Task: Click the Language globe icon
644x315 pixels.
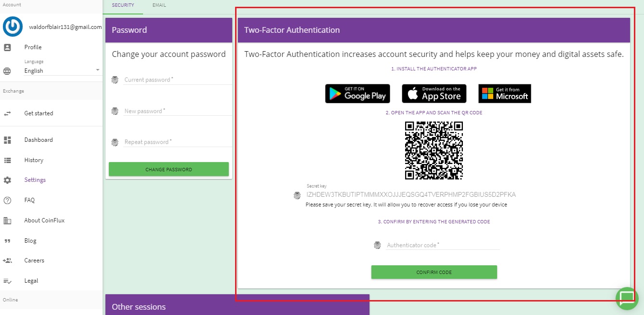Action: [7, 71]
